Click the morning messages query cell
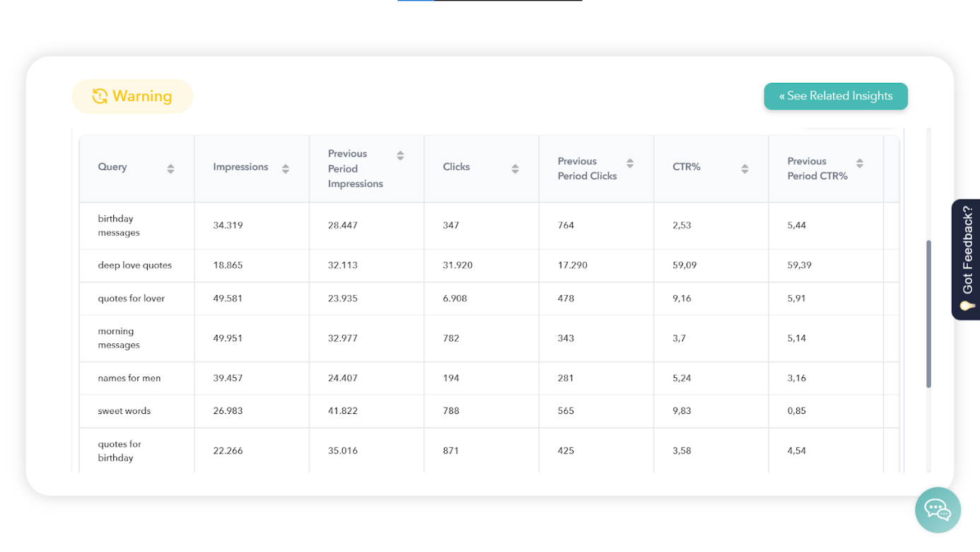The image size is (980, 552). pyautogui.click(x=119, y=338)
